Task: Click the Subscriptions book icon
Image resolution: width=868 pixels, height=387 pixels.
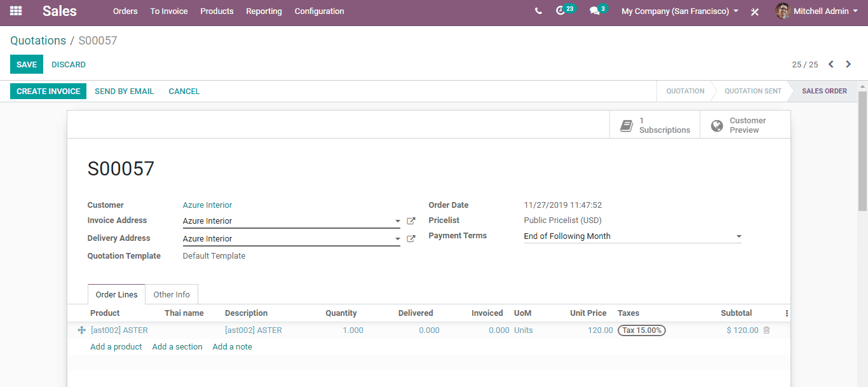Action: [x=627, y=125]
